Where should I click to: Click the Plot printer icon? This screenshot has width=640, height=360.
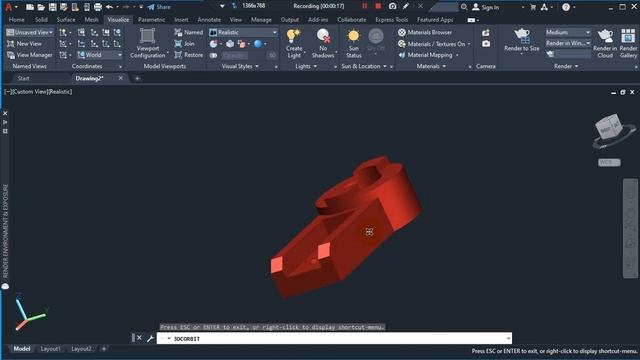(x=98, y=7)
